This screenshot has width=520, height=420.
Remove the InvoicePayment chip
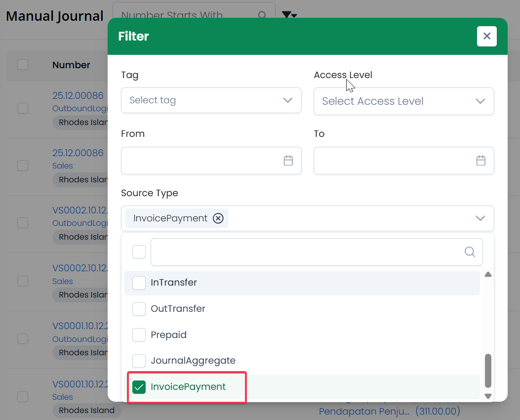218,218
